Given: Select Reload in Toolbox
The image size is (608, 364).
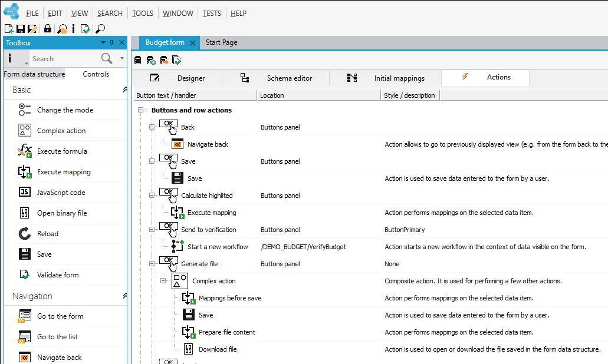Looking at the screenshot, I should (x=48, y=233).
